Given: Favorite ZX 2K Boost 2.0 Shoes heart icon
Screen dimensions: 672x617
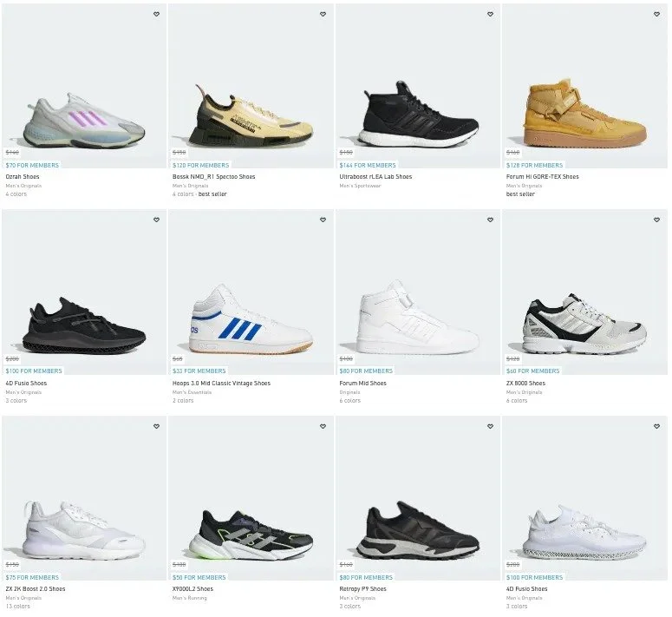Looking at the screenshot, I should (156, 426).
